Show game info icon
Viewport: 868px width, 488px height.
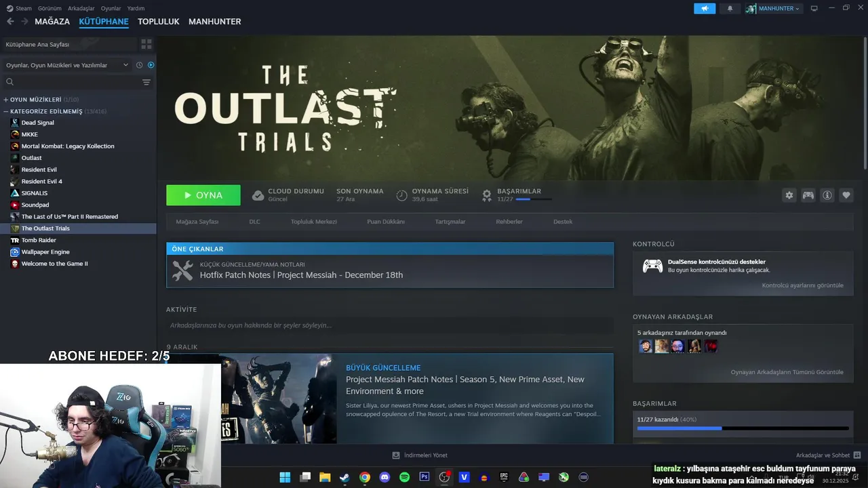(827, 195)
